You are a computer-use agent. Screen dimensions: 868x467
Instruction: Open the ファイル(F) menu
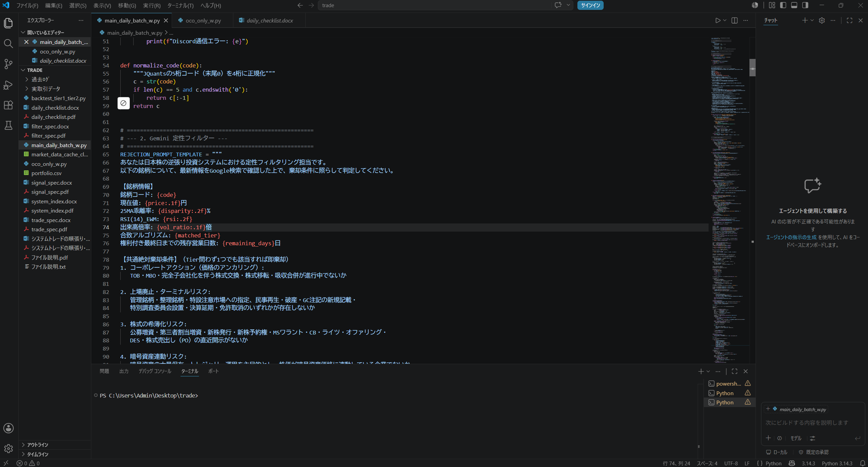coord(27,5)
